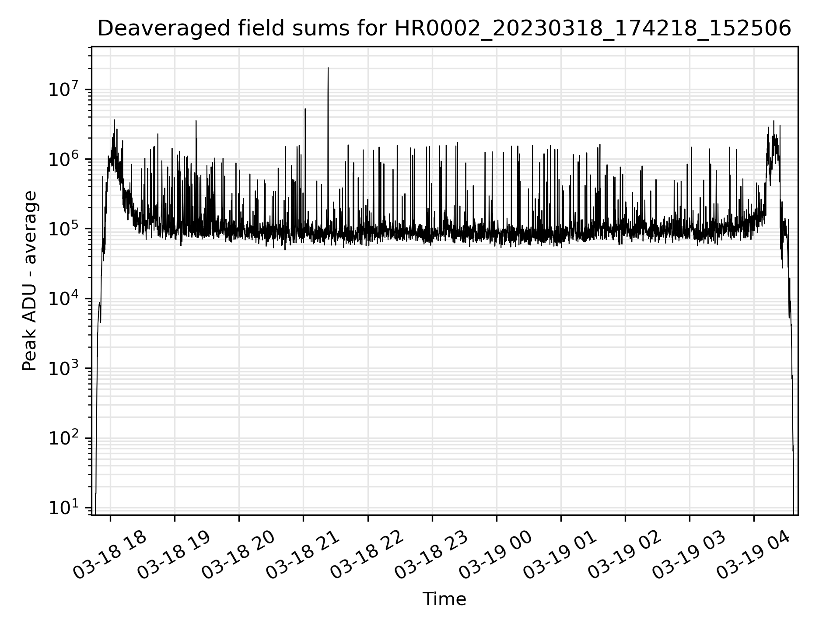This screenshot has height=630, width=840.
Task: Click the x-axis label 'Time'
Action: coord(444,599)
